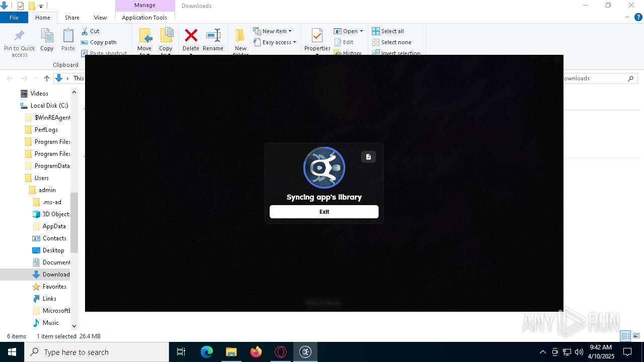
Task: Click navigation pane scroll up arrow
Action: pos(74,92)
